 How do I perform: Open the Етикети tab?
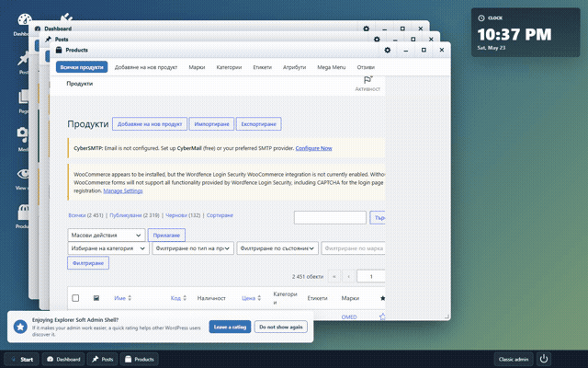[263, 67]
